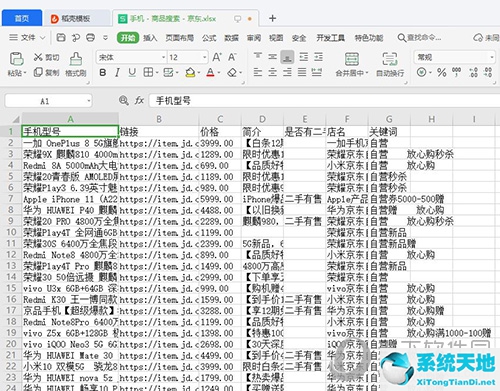The width and height of the screenshot is (500, 391).
Task: Click the select-all corner triangle
Action: point(15,119)
